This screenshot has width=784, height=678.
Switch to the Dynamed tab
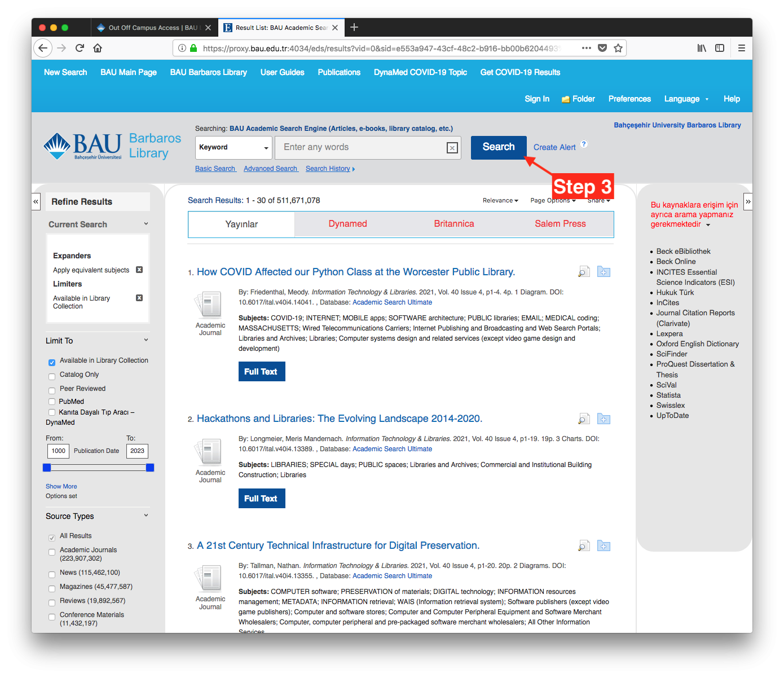[347, 224]
